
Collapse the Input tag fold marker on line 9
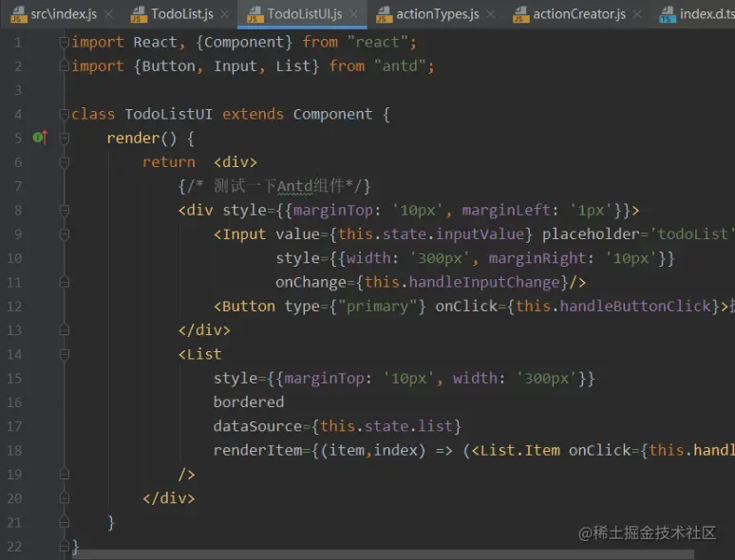point(65,233)
